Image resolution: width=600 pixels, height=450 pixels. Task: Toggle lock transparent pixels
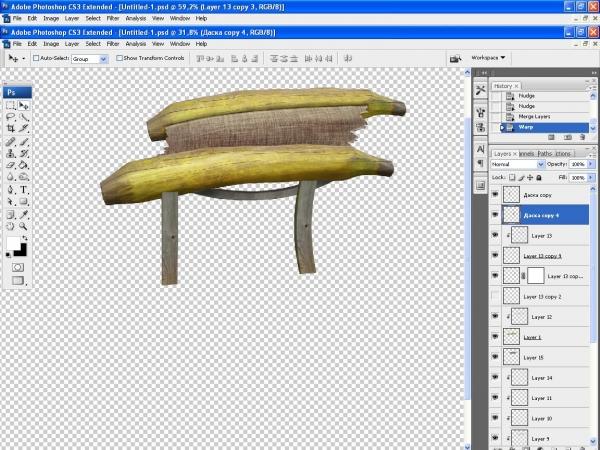512,178
